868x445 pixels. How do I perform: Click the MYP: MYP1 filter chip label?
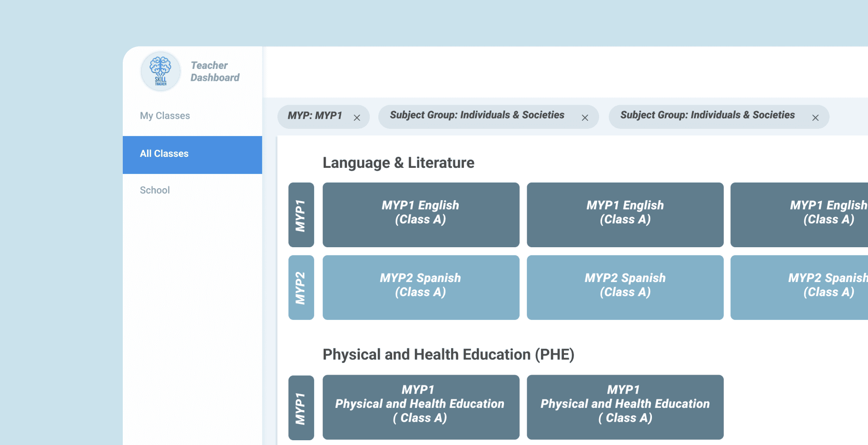coord(315,116)
